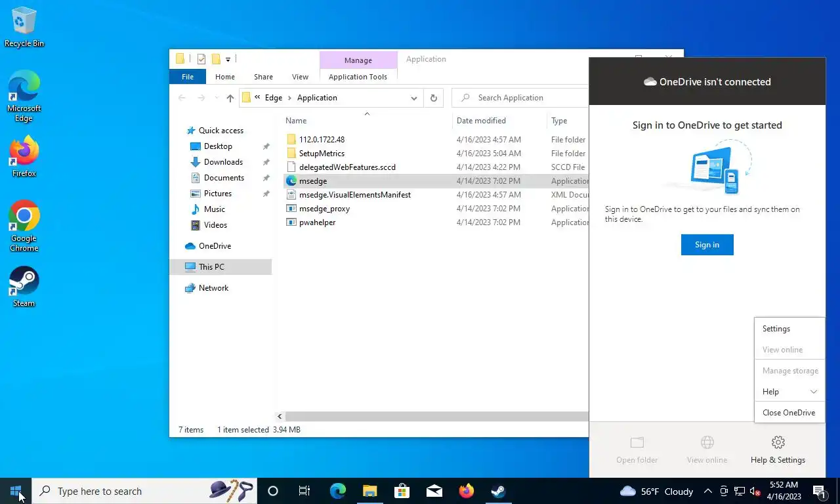The image size is (840, 504).
Task: Click the Windows Start button
Action: tap(16, 491)
